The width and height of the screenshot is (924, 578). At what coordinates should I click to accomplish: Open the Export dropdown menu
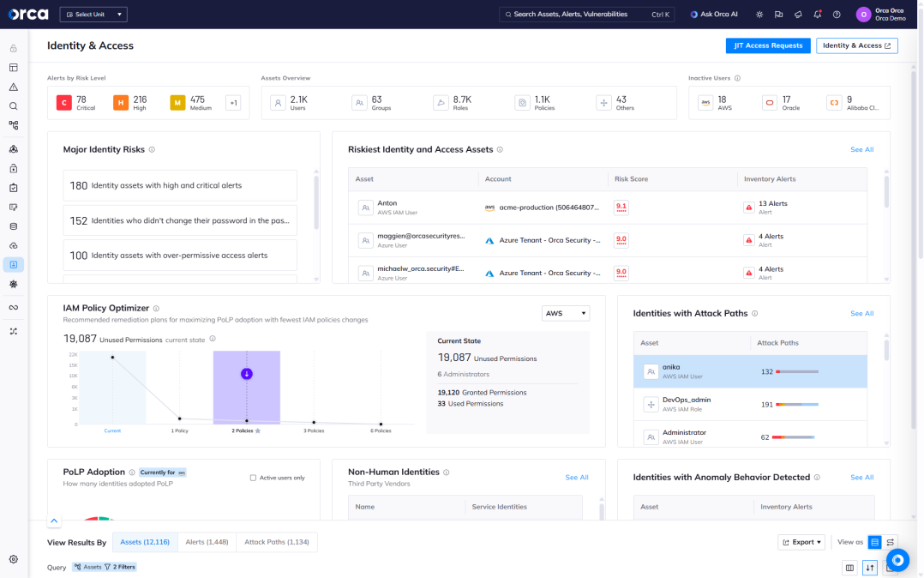pyautogui.click(x=801, y=542)
